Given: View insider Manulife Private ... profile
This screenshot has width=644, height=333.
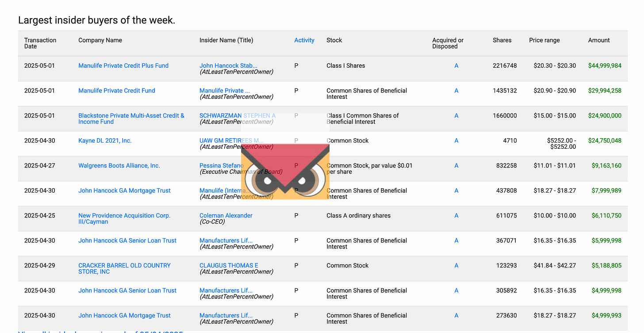Looking at the screenshot, I should pos(225,91).
